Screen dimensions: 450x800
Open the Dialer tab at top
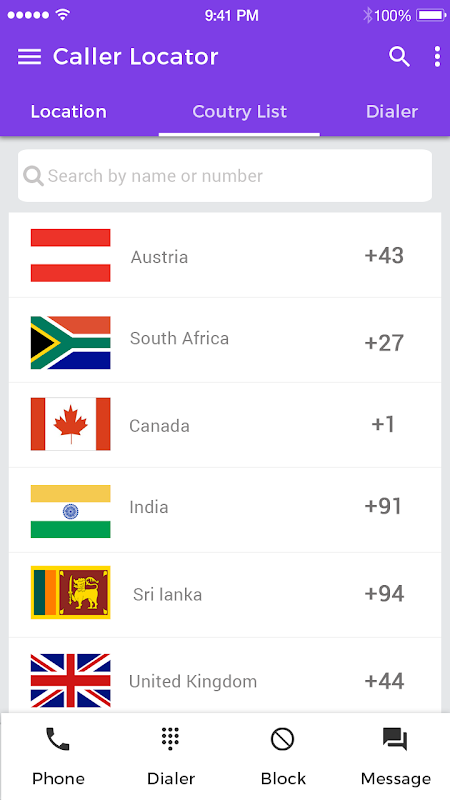392,112
